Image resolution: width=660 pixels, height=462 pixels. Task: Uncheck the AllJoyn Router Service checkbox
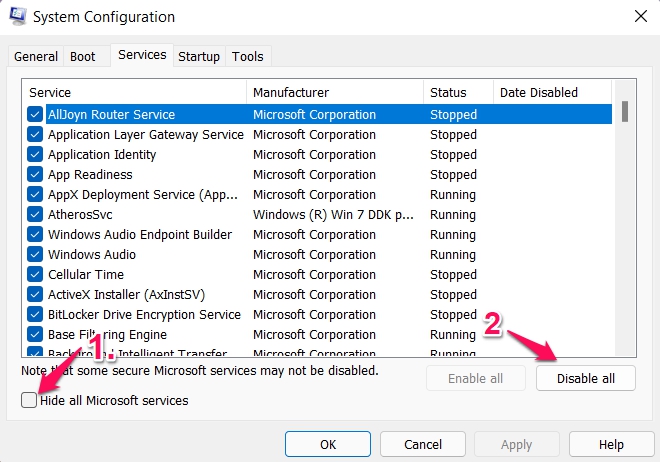pyautogui.click(x=35, y=114)
